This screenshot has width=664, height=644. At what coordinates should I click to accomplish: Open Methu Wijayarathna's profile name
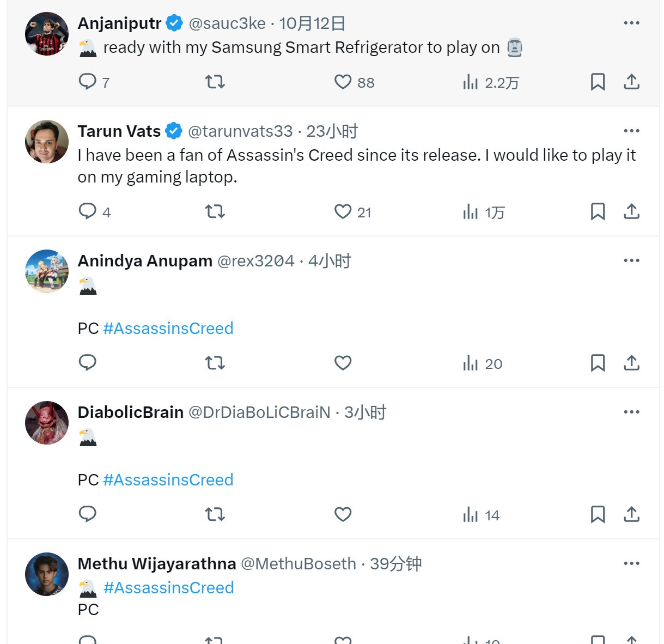click(157, 563)
